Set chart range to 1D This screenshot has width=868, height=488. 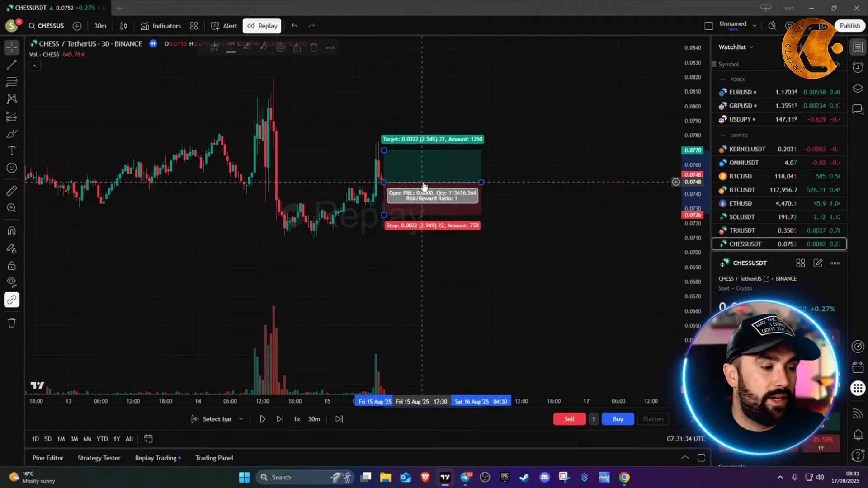pos(35,439)
